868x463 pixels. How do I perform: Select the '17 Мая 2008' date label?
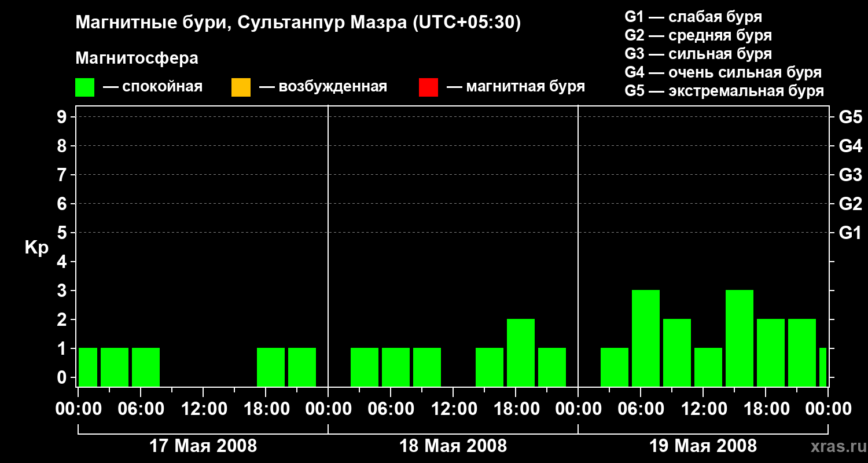click(203, 446)
